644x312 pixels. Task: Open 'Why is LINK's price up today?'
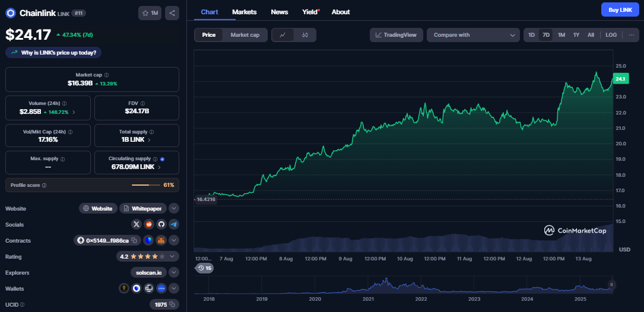tap(53, 53)
